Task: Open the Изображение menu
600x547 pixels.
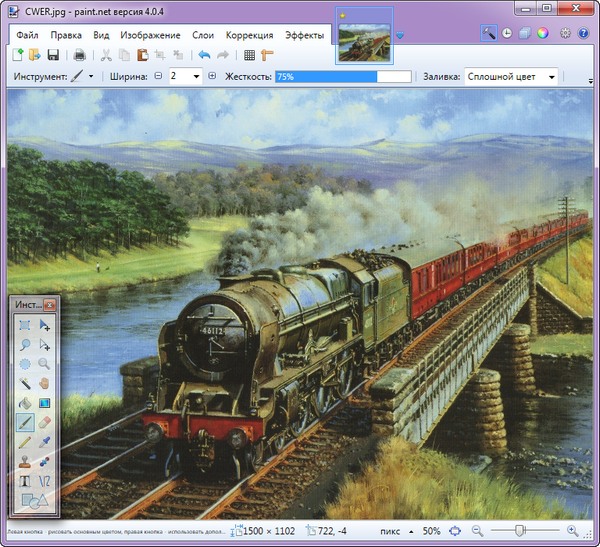Action: [x=150, y=35]
